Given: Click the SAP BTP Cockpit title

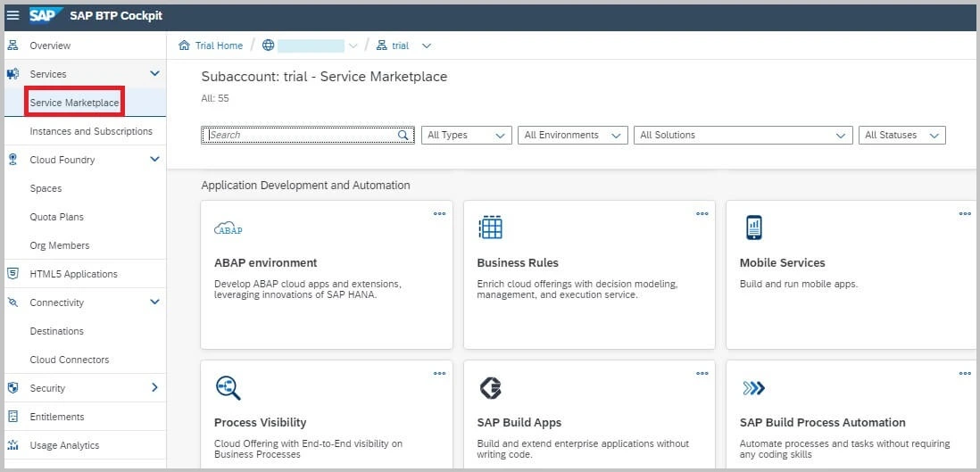Looking at the screenshot, I should [116, 16].
